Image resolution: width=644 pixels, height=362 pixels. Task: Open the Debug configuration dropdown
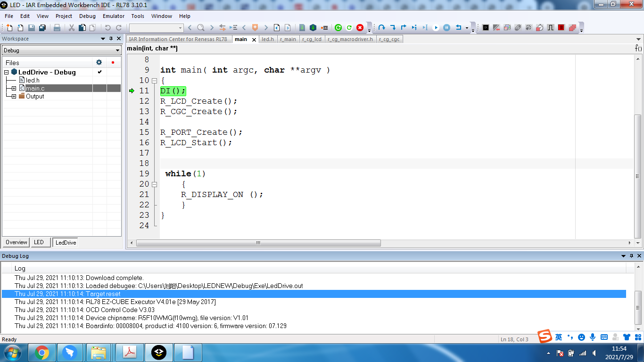tap(62, 50)
